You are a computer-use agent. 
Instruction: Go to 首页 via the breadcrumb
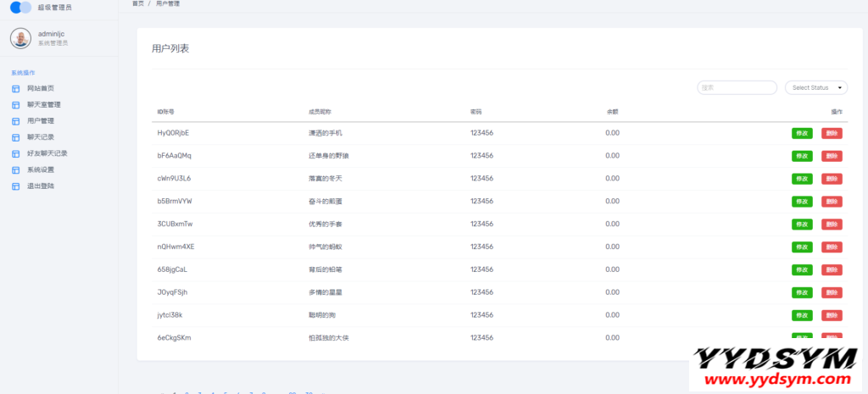(137, 4)
